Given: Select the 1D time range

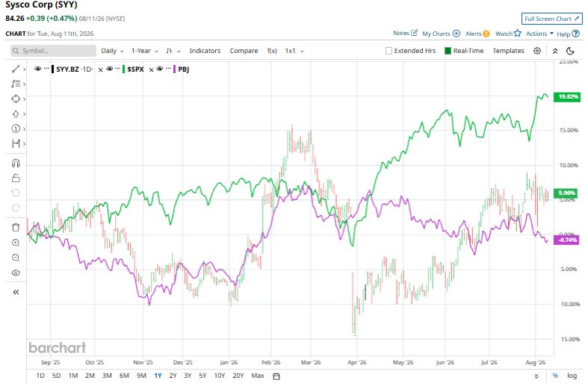Looking at the screenshot, I should click(40, 376).
